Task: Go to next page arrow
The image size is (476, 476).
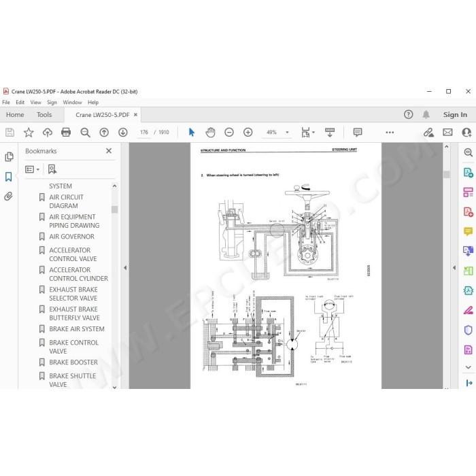Action: click(123, 133)
